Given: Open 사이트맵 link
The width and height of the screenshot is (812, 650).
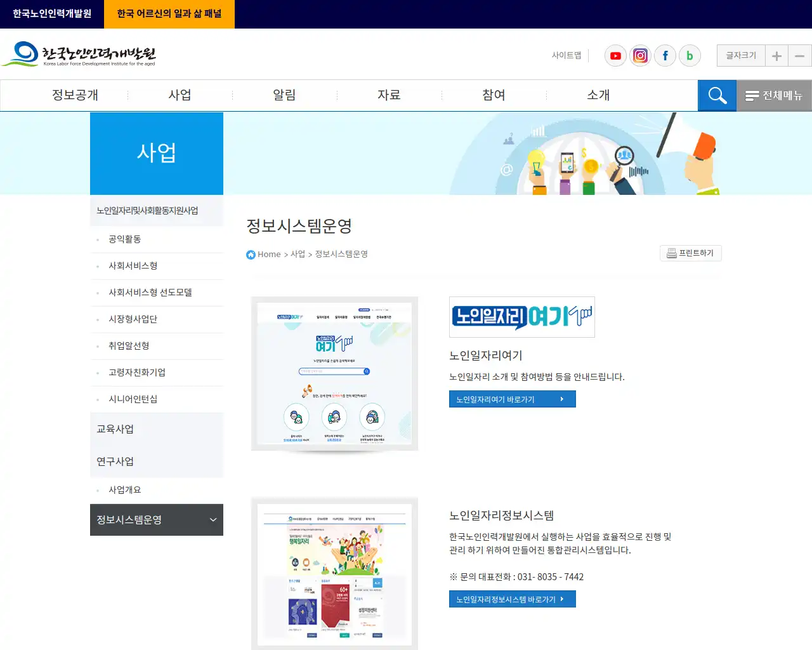Looking at the screenshot, I should point(566,55).
